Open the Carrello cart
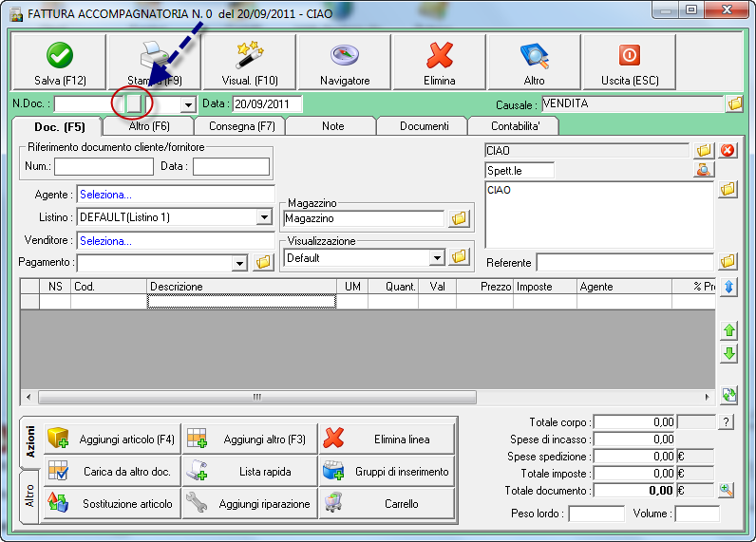 [x=387, y=503]
